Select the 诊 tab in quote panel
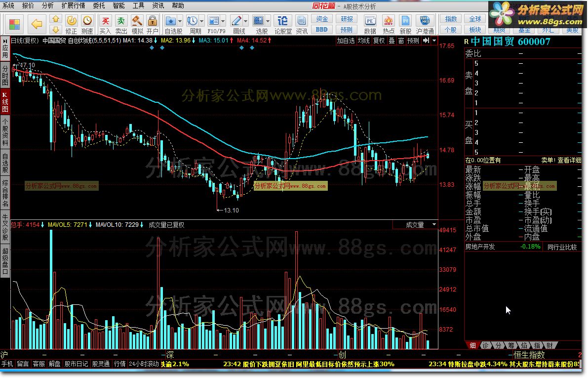Screen dimensions: 588x378 485,345
